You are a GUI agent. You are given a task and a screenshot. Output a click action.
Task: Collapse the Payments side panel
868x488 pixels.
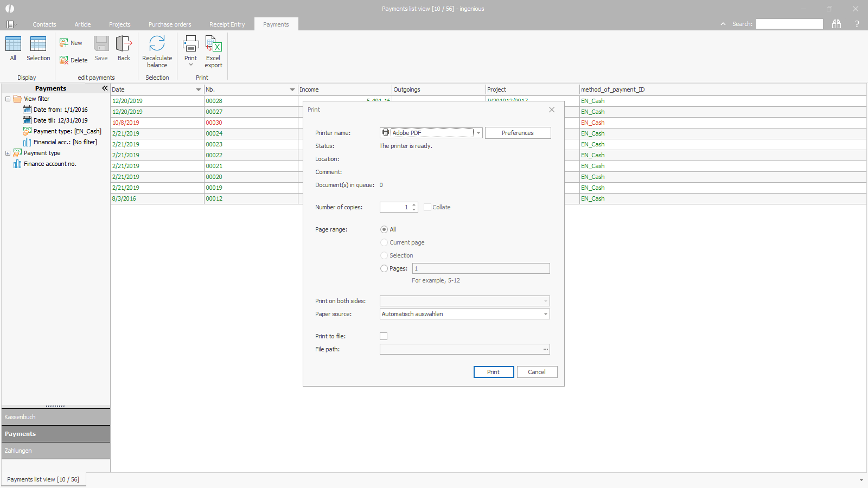pos(105,88)
